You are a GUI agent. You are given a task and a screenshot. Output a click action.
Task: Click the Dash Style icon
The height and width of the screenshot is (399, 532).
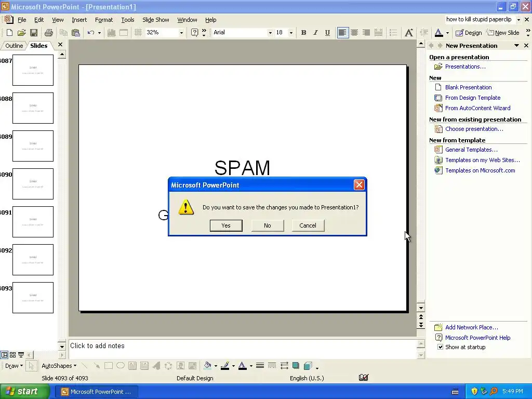click(272, 366)
